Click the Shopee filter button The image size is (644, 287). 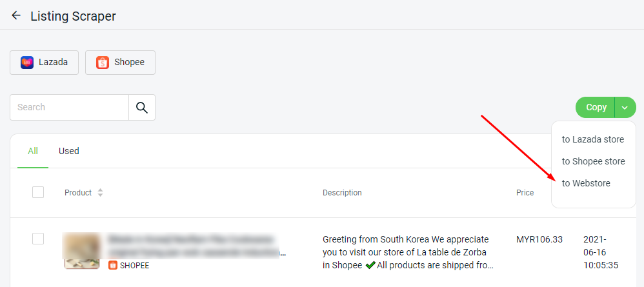[120, 63]
